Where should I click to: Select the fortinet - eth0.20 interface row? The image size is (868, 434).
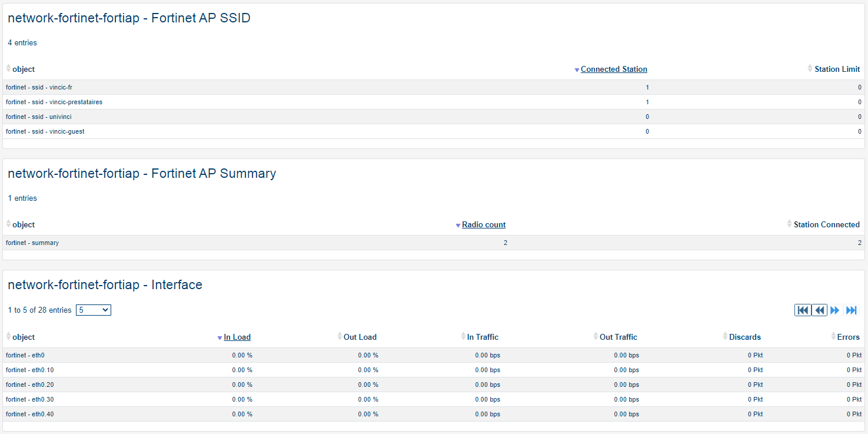[30, 385]
